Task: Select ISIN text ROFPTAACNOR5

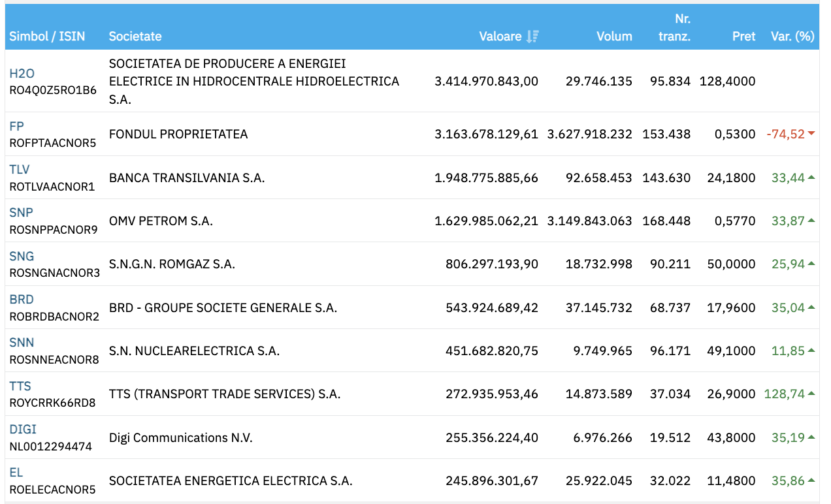Action: click(x=52, y=143)
